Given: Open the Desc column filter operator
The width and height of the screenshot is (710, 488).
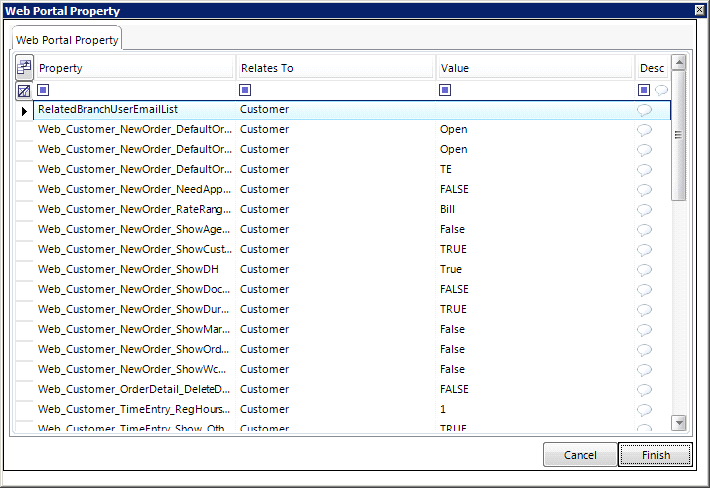Looking at the screenshot, I should click(644, 90).
